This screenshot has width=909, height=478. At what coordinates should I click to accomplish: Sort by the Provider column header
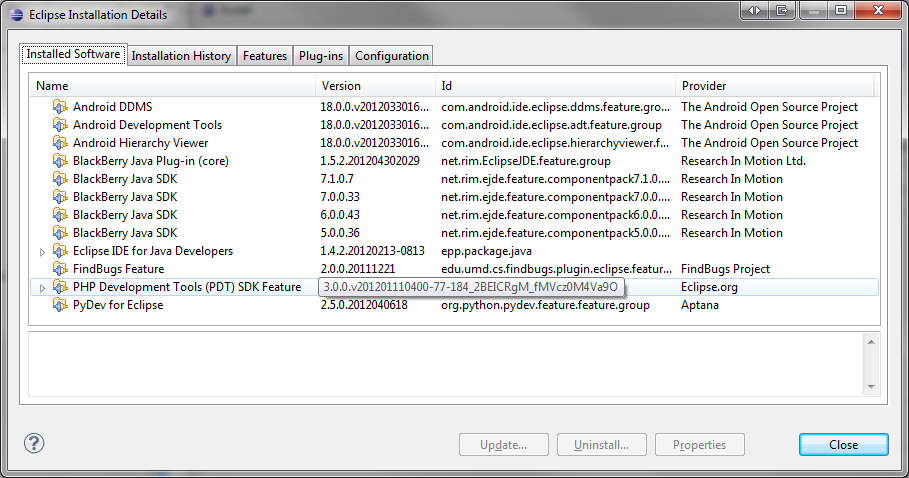[775, 86]
